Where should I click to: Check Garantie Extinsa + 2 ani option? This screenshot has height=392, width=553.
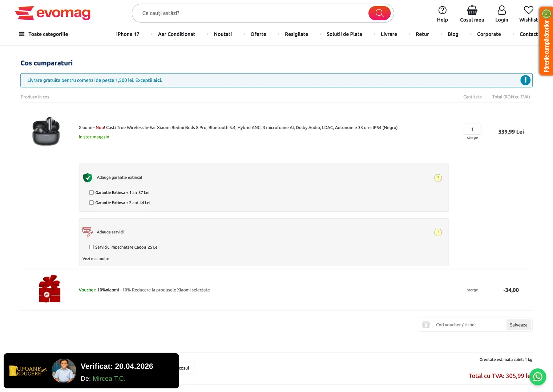coord(92,203)
